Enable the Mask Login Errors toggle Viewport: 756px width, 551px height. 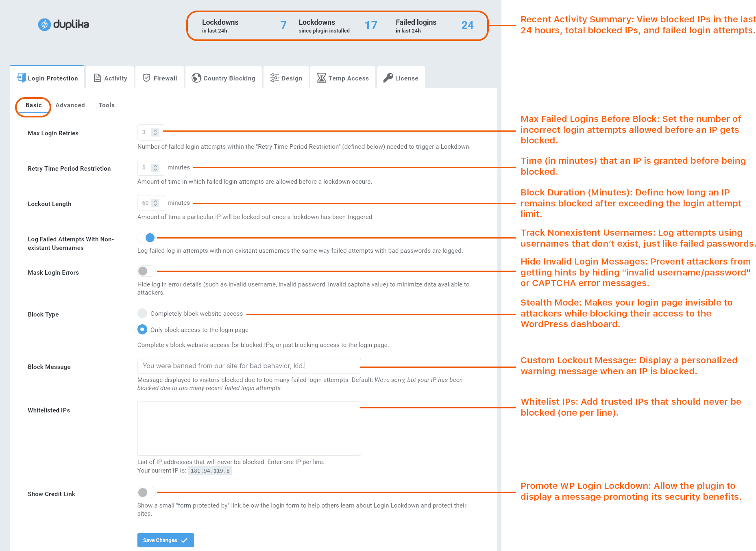(146, 271)
